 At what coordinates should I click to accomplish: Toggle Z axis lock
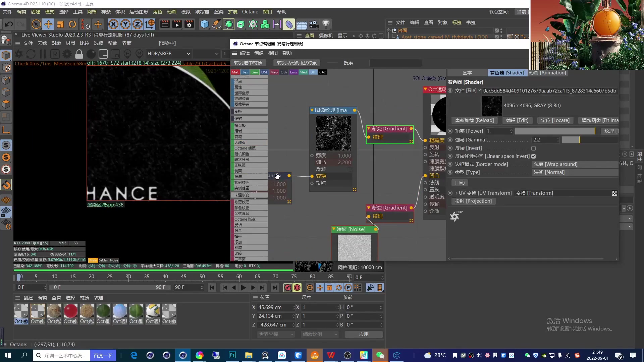point(138,24)
